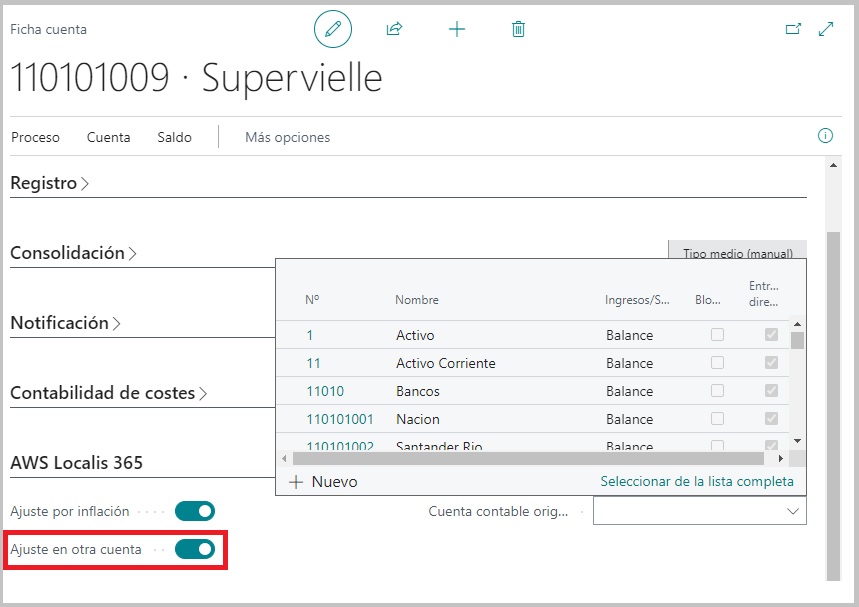Check Blocked box in Bancos row
The height and width of the screenshot is (607, 859).
[717, 391]
